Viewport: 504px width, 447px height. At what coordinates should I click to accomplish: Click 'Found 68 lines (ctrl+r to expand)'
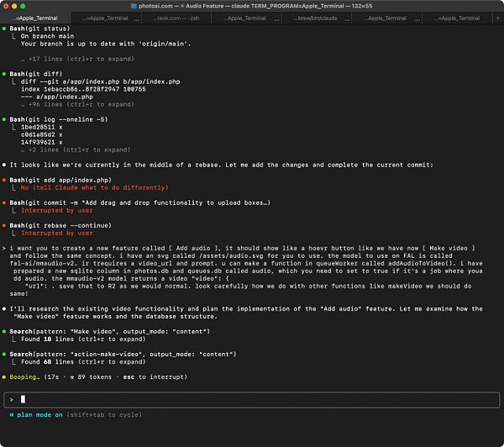83,362
